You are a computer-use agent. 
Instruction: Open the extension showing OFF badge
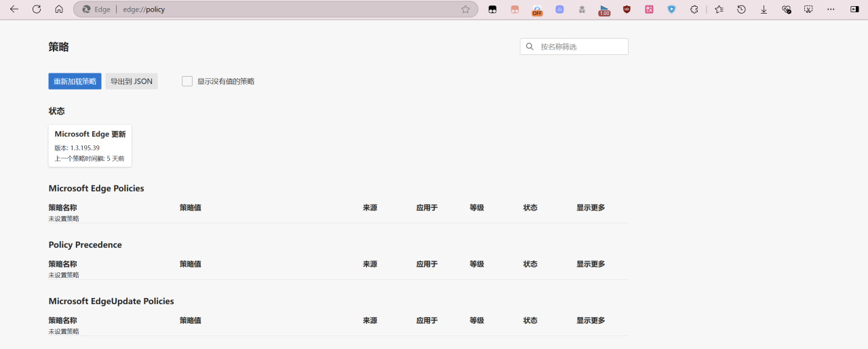[x=537, y=10]
